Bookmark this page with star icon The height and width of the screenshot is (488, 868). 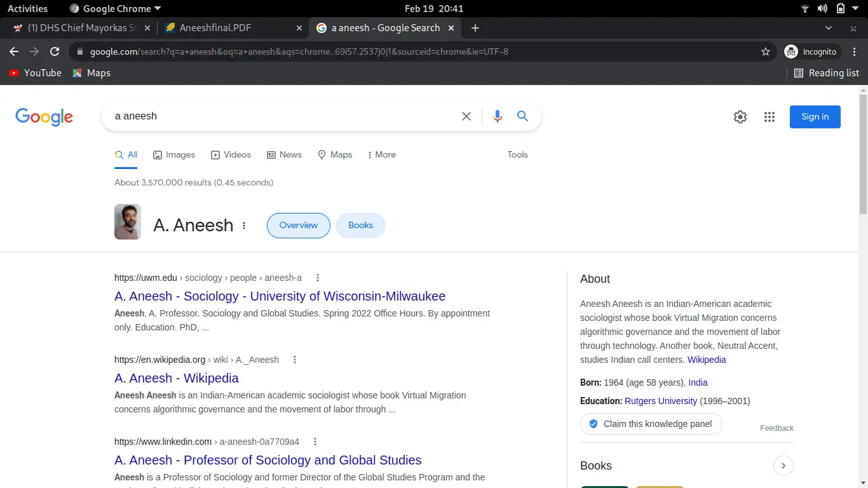766,51
